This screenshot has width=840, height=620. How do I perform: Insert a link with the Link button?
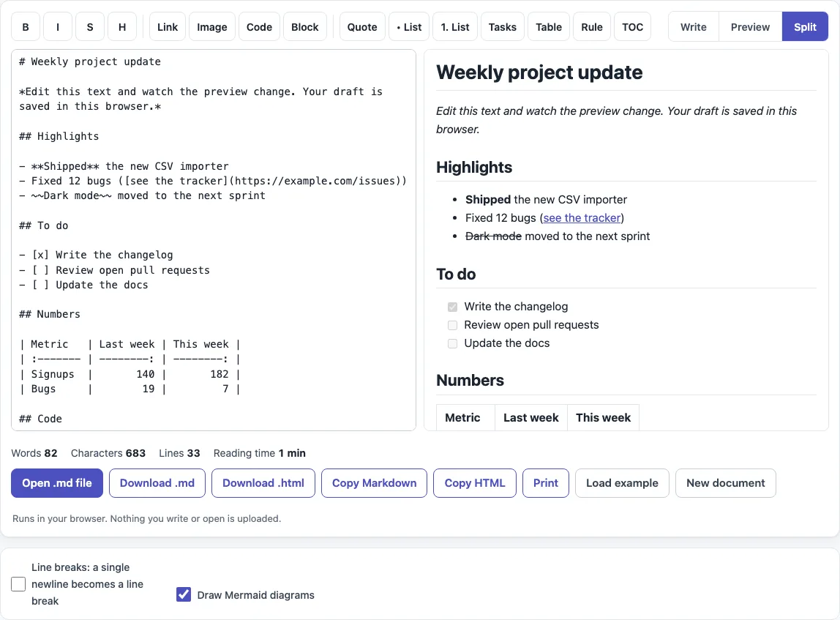coord(168,27)
